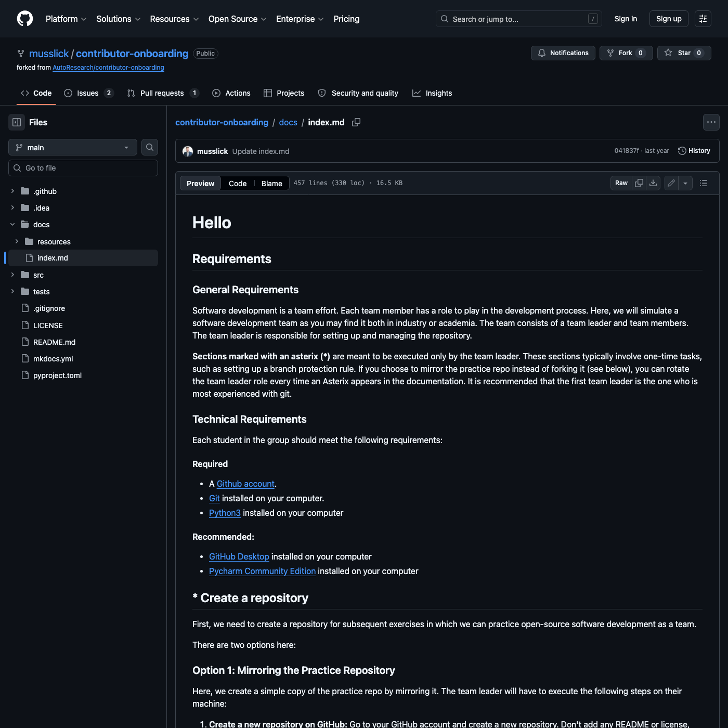Copy the file path icon next to index.md
The width and height of the screenshot is (728, 728).
point(356,122)
